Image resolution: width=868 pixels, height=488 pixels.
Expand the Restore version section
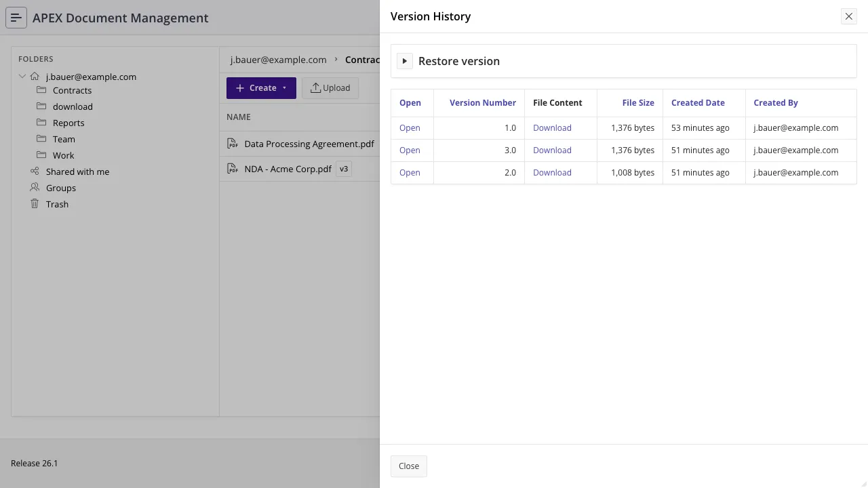click(405, 61)
